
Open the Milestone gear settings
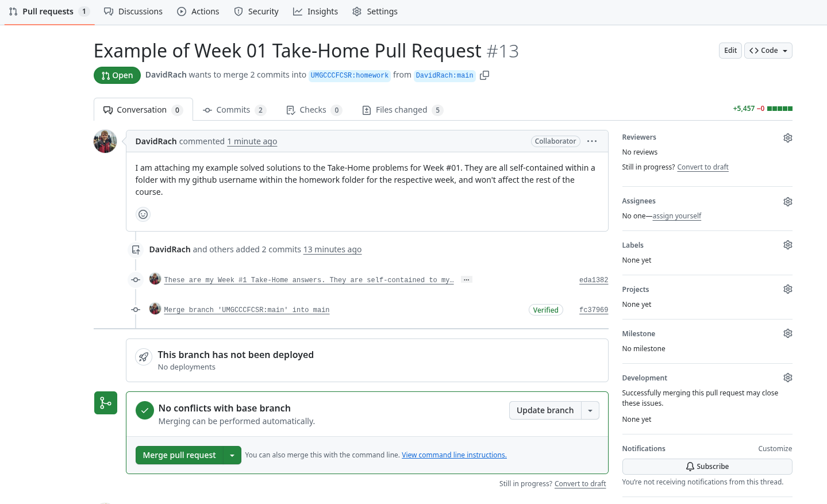pyautogui.click(x=787, y=333)
